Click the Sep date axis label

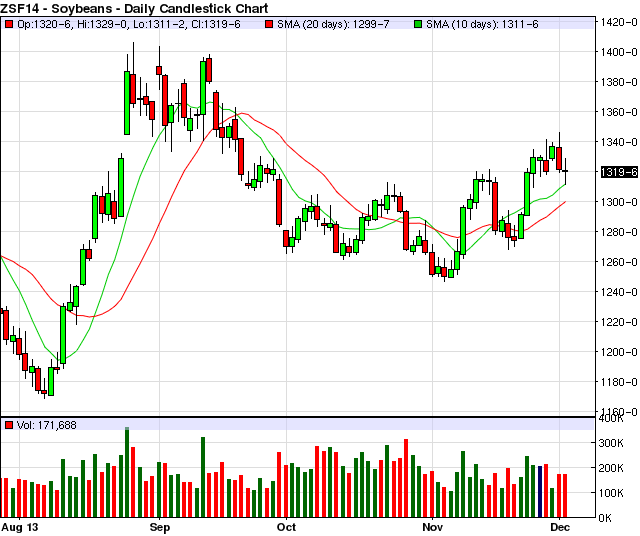[x=160, y=527]
